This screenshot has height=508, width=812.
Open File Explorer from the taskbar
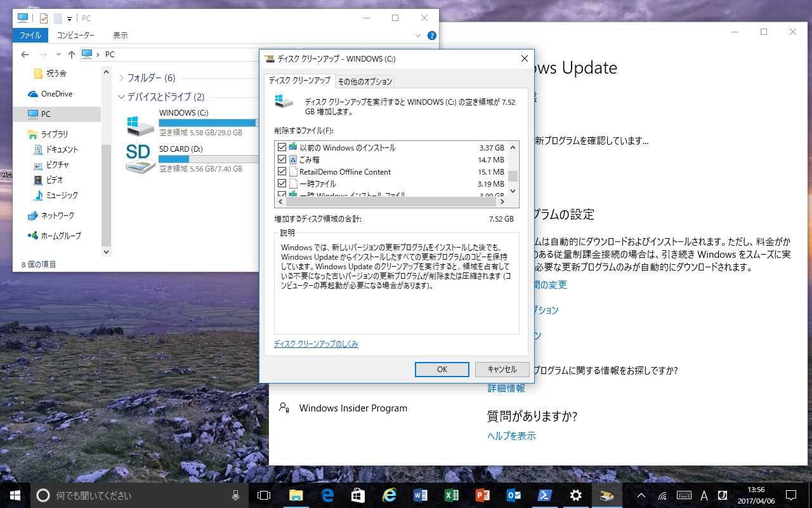[296, 495]
